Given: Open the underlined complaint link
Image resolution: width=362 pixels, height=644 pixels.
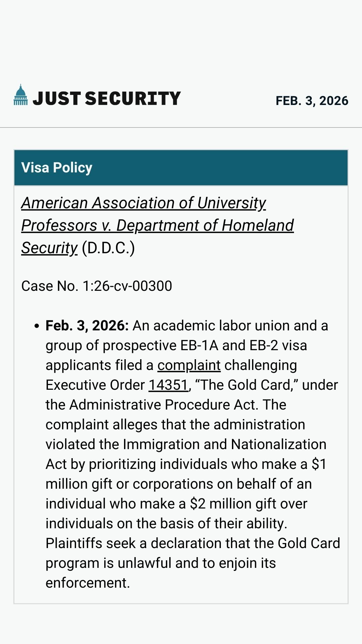Looking at the screenshot, I should (189, 365).
